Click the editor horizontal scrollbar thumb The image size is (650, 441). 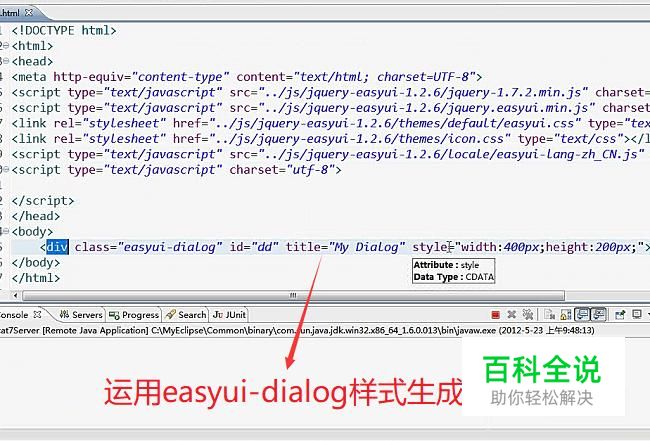(x=293, y=296)
